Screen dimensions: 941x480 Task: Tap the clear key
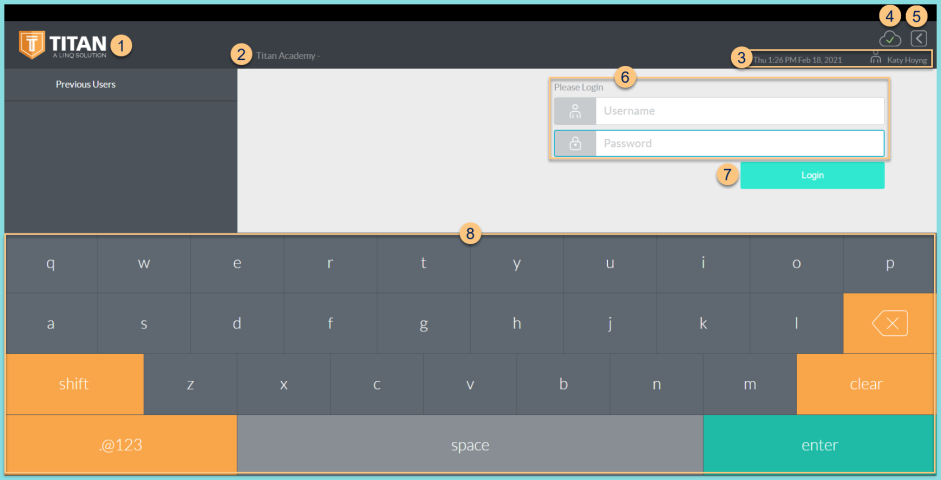(x=866, y=384)
